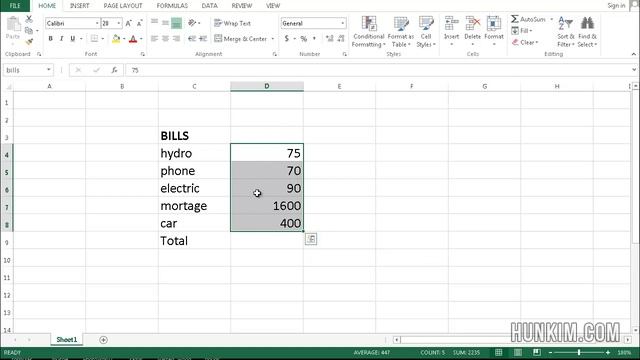Screen dimensions: 640x360
Task: Increase font size with the larger A icon
Action: click(x=128, y=23)
